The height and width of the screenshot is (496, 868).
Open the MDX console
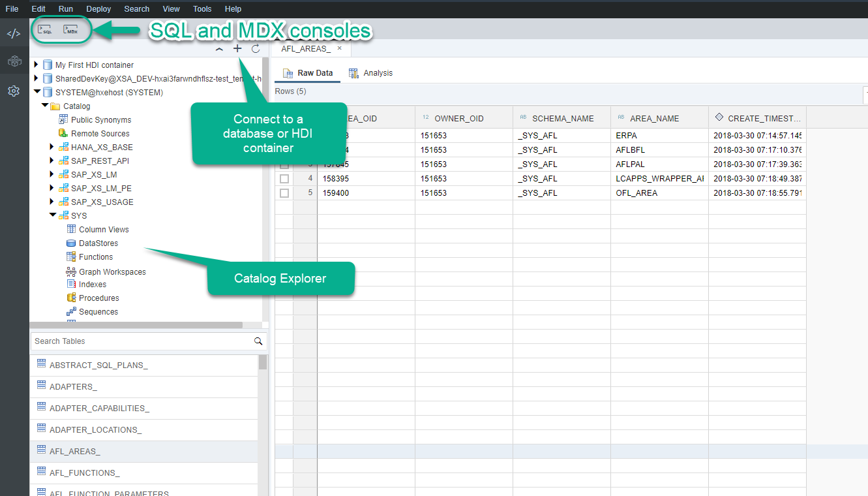(70, 29)
